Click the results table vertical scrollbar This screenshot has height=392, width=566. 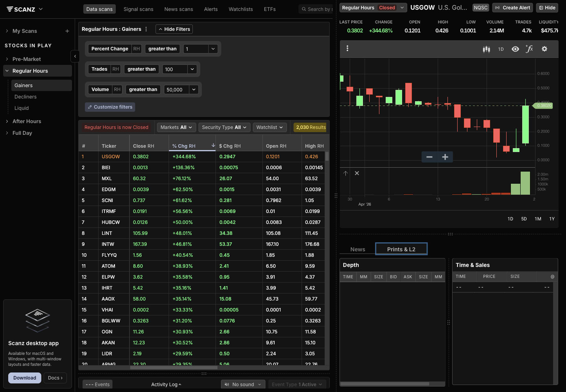point(327,156)
